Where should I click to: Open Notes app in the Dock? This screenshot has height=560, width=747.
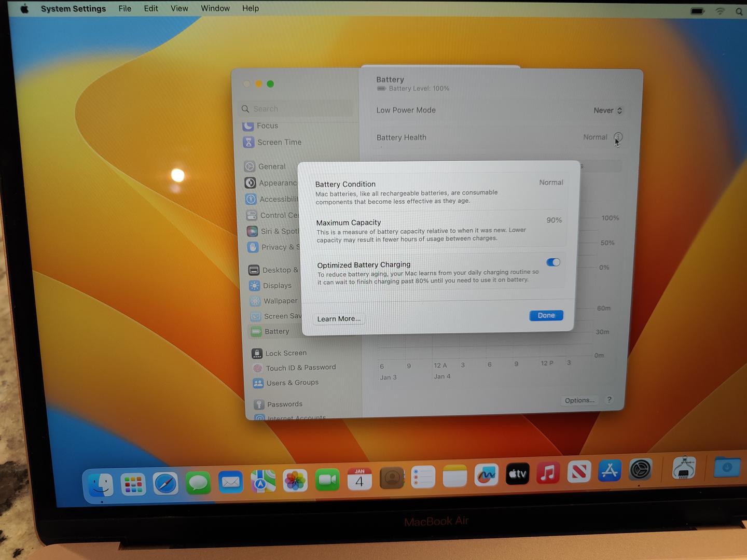455,476
